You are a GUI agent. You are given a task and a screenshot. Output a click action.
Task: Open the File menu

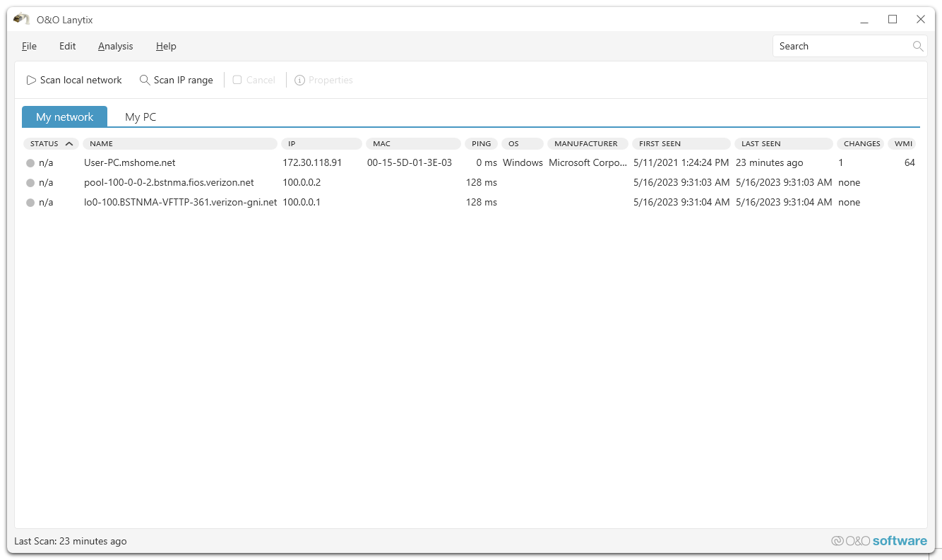coord(29,47)
